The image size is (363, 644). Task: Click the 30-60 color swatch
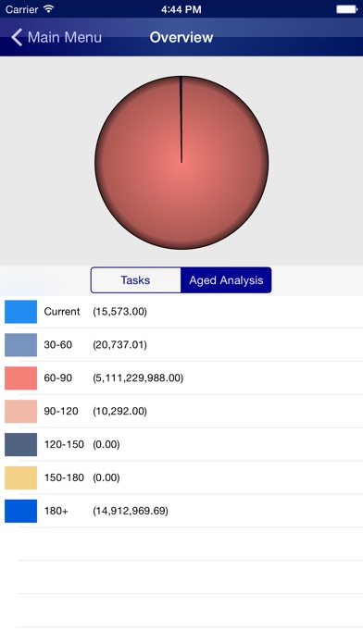[x=21, y=344]
